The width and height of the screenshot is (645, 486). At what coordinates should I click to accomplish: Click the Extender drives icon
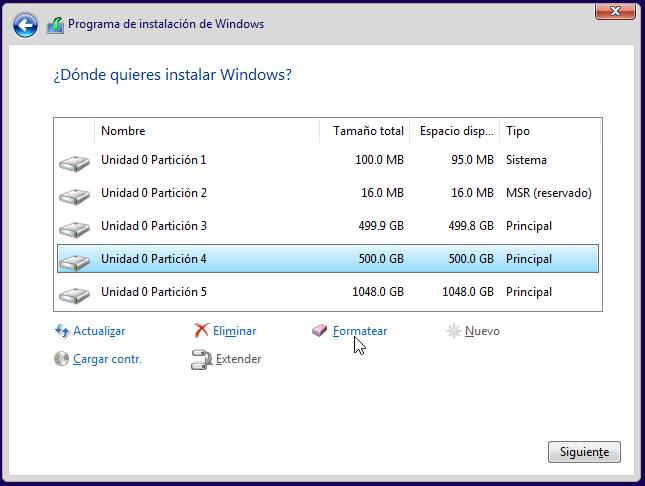(202, 360)
